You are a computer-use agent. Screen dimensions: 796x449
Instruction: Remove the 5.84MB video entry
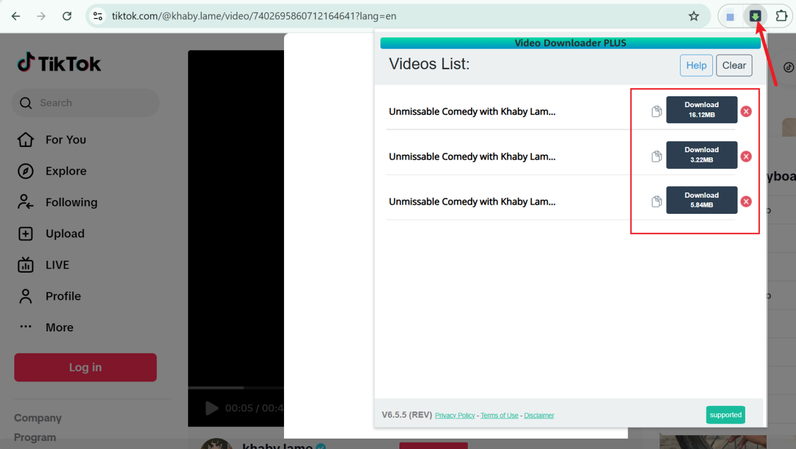pos(746,202)
